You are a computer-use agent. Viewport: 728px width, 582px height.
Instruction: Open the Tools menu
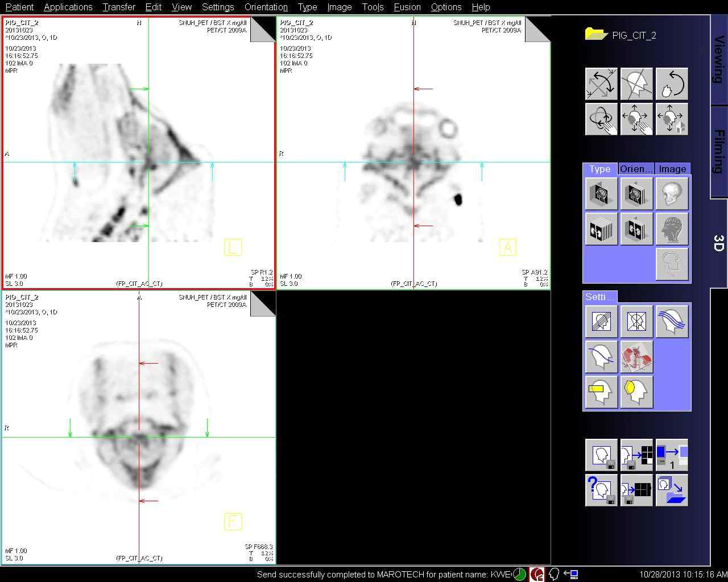coord(373,7)
